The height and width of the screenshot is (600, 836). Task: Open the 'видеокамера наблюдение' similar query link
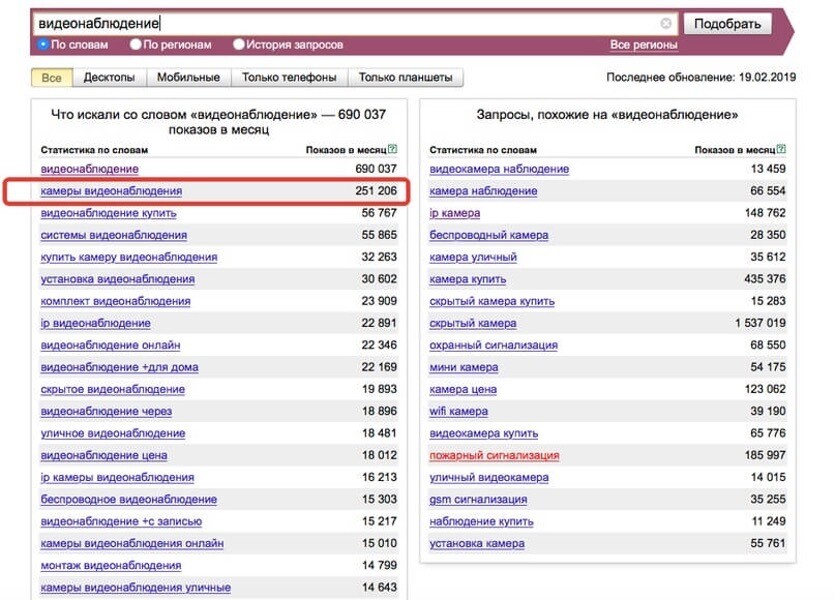coord(500,169)
